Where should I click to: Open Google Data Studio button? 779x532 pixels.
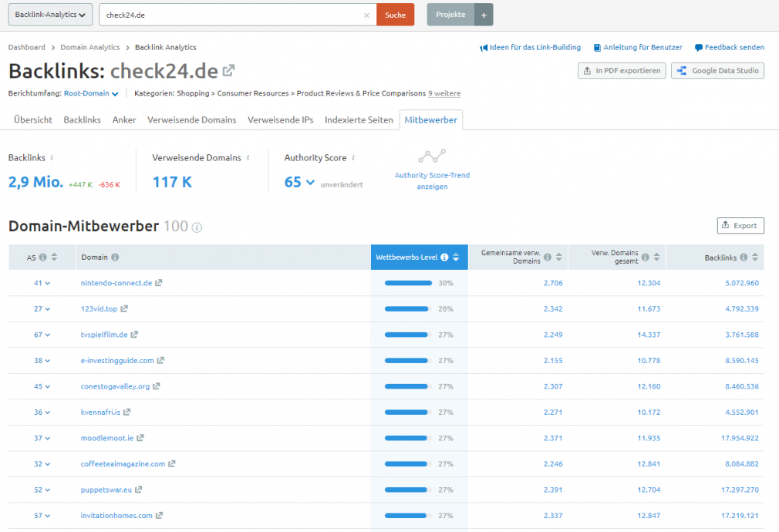point(717,70)
